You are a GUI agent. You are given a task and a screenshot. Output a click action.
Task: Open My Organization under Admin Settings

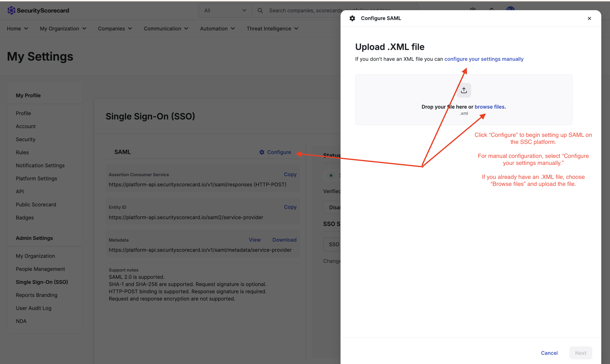(35, 256)
